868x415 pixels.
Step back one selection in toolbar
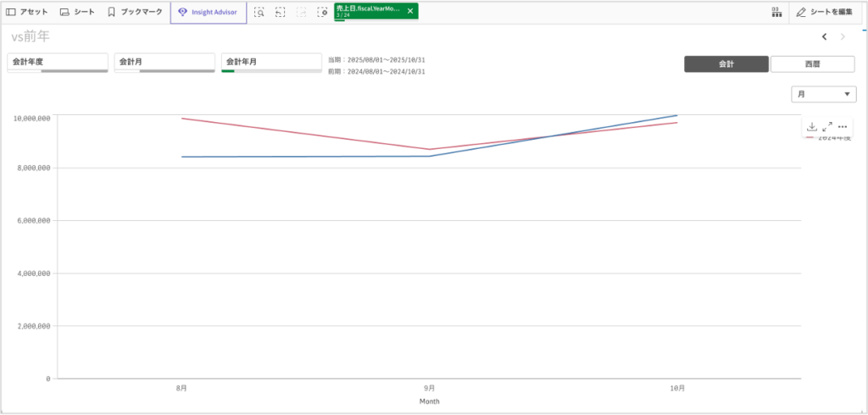point(281,12)
